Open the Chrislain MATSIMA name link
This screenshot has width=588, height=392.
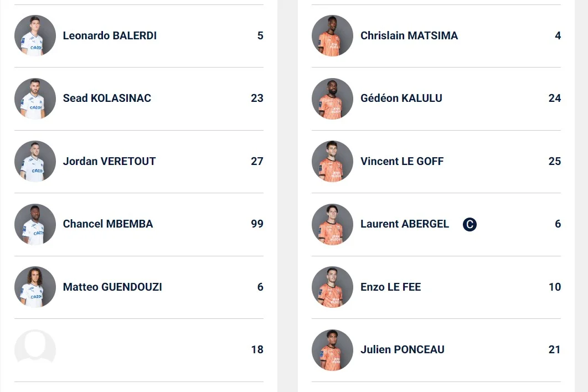pos(409,35)
